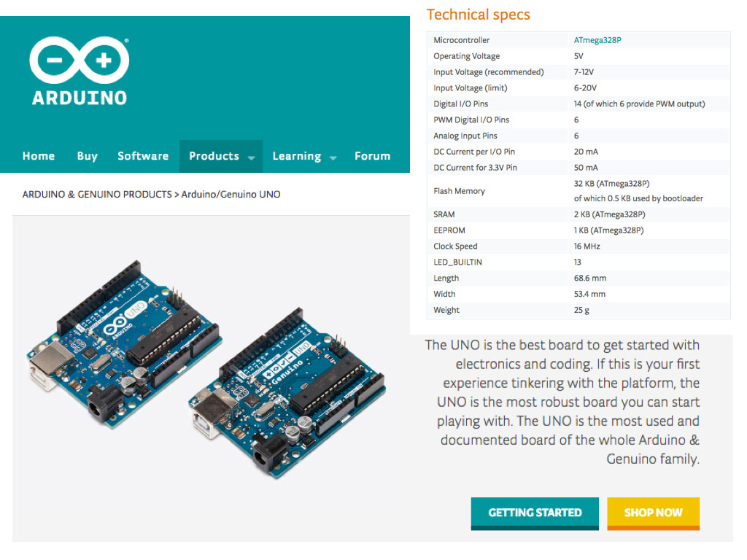Select the EEPROM label

449,230
